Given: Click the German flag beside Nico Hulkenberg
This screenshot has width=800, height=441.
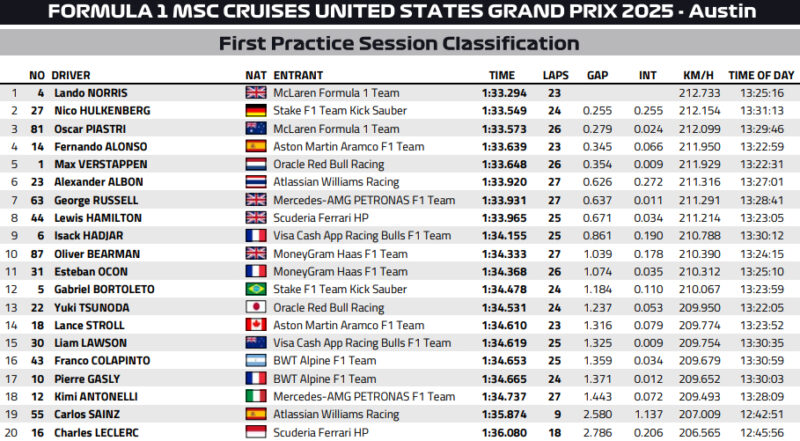Looking at the screenshot, I should click(256, 110).
